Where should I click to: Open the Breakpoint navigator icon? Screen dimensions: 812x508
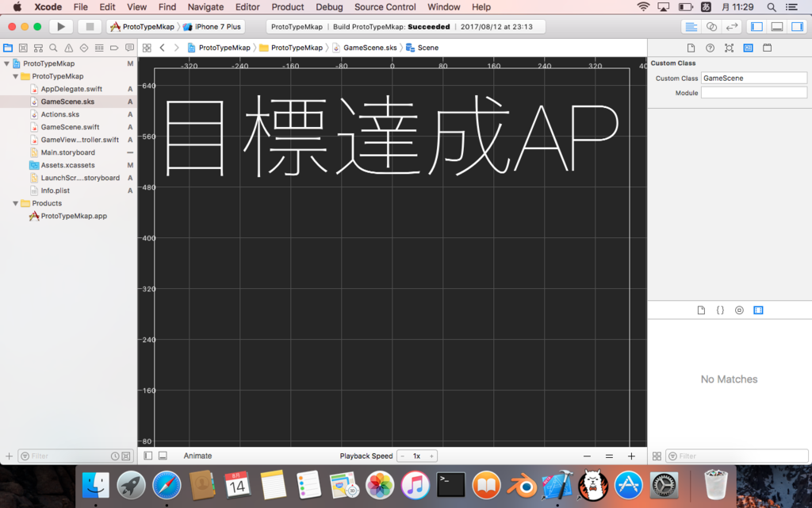coord(114,48)
